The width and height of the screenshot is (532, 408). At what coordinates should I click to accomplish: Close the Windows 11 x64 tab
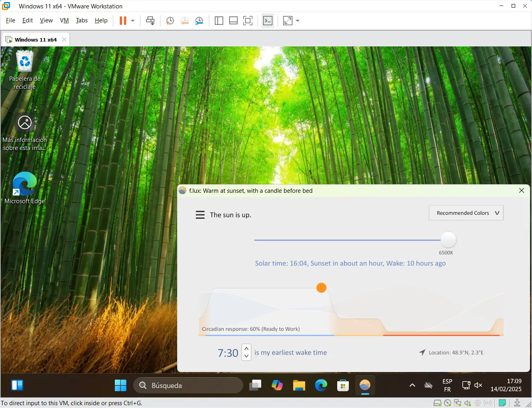click(x=64, y=40)
